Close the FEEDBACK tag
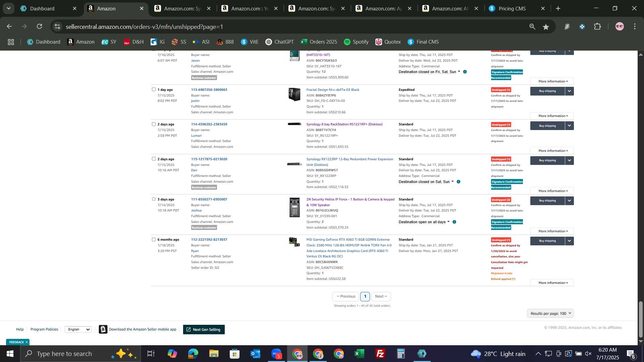Viewport: 644px width, 362px height. point(26,342)
